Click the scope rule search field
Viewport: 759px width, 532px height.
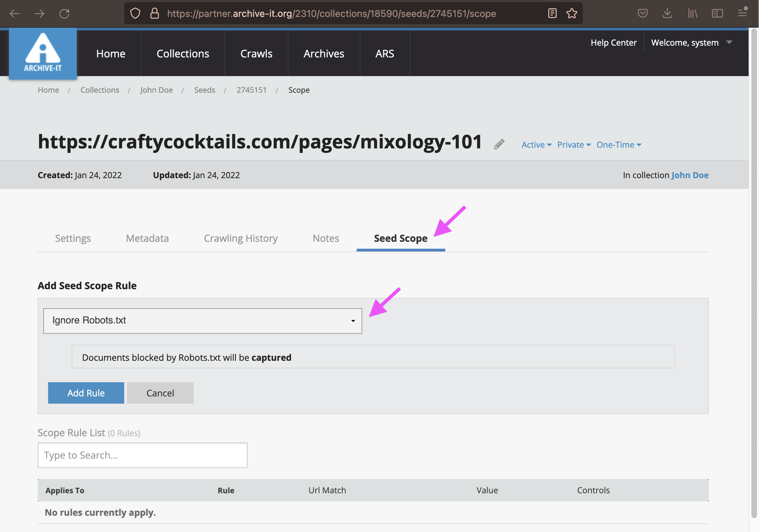pyautogui.click(x=142, y=455)
